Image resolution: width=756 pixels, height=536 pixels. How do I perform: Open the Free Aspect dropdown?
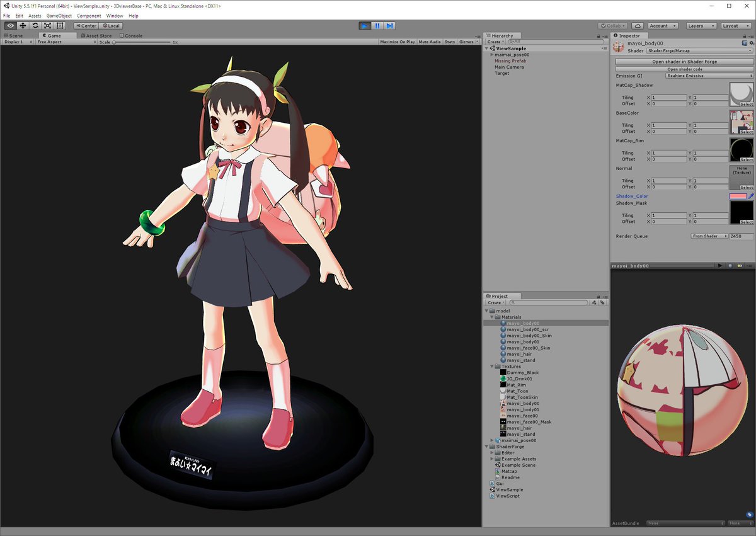click(65, 42)
